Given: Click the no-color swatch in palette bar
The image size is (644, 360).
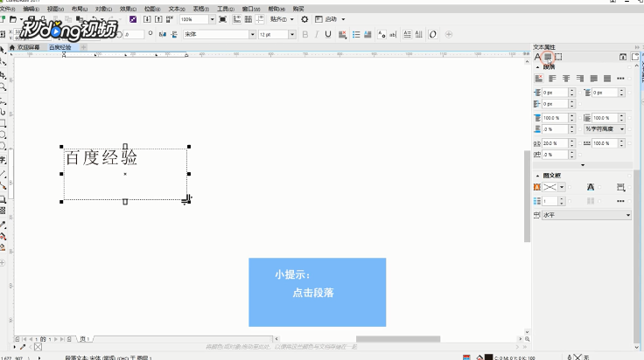Looking at the screenshot, I should (38, 347).
